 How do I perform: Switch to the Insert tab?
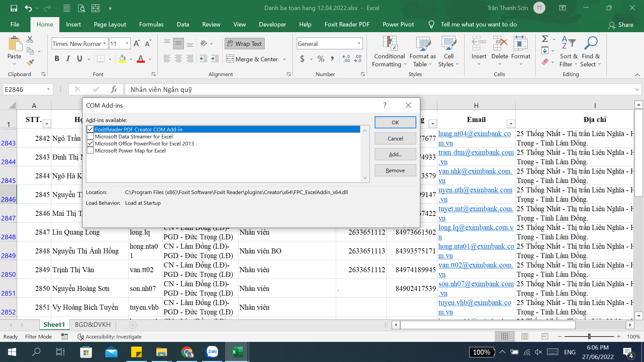point(73,24)
